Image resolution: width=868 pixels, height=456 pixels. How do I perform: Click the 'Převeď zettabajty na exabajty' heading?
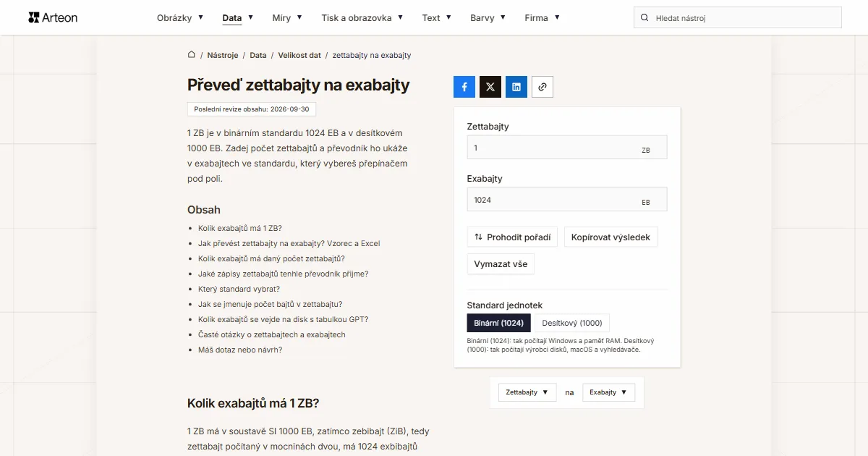pyautogui.click(x=299, y=85)
